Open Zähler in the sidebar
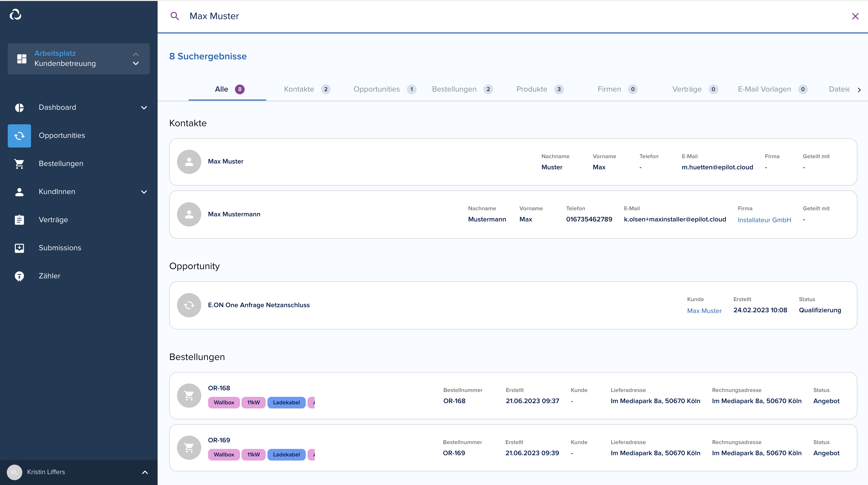Image resolution: width=868 pixels, height=485 pixels. (49, 276)
